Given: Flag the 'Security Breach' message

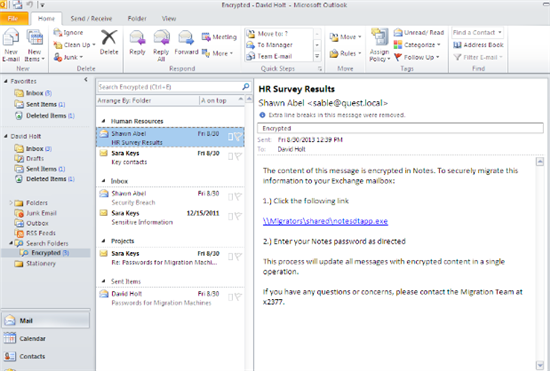Looking at the screenshot, I should point(239,197).
